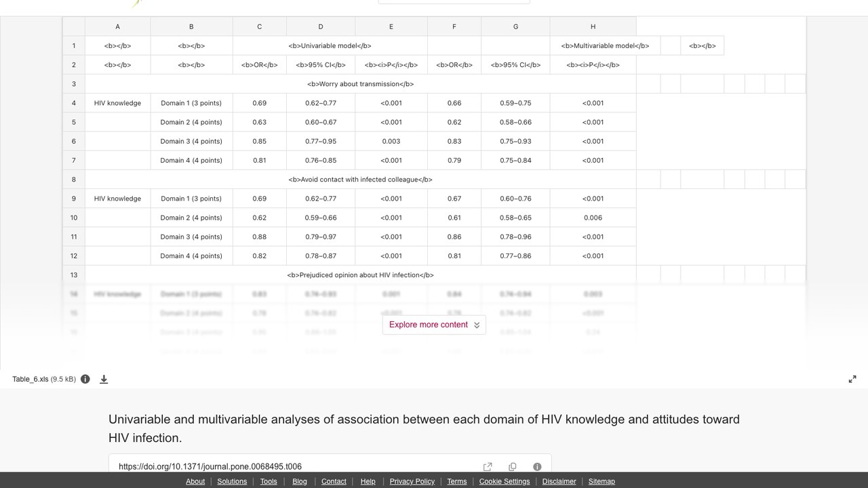Open the Privacy Policy link
The image size is (868, 488).
pyautogui.click(x=412, y=481)
